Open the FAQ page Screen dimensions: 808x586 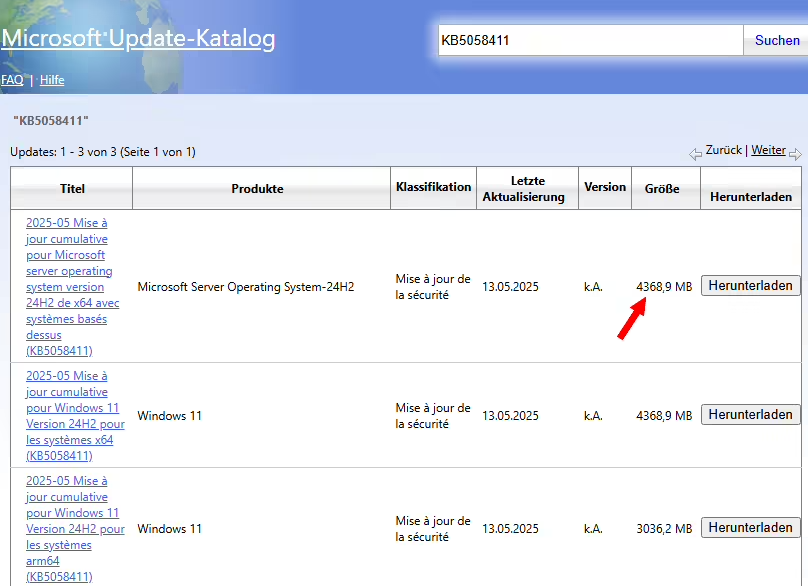pos(12,80)
